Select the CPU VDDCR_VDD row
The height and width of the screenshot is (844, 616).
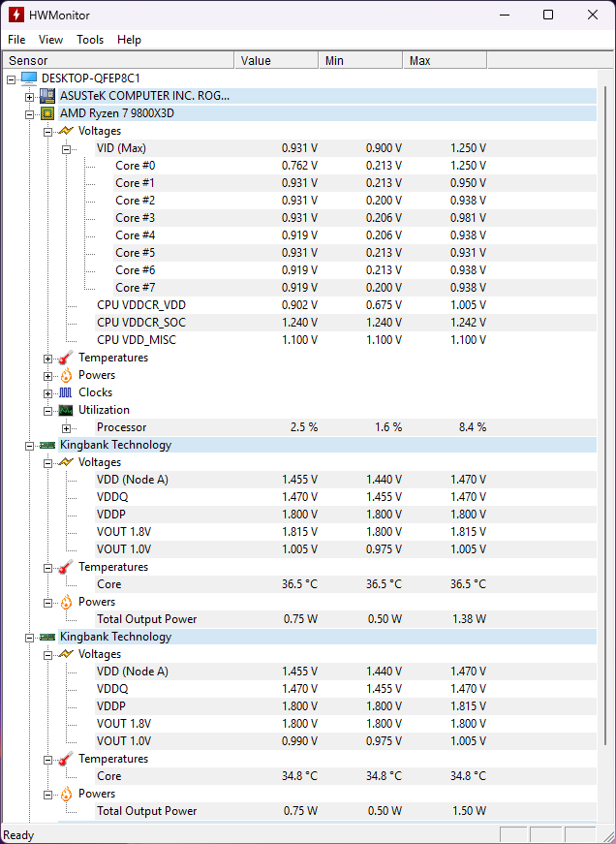346,305
